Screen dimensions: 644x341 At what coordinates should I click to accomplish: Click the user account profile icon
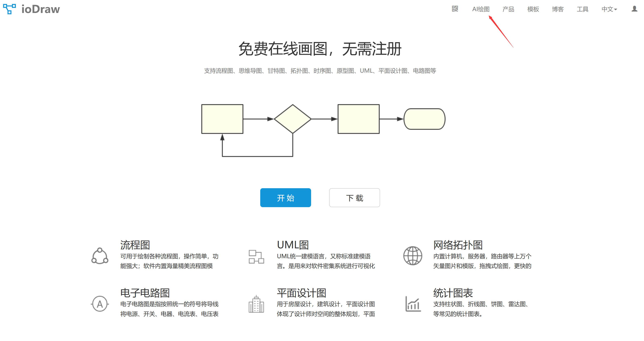pyautogui.click(x=634, y=9)
